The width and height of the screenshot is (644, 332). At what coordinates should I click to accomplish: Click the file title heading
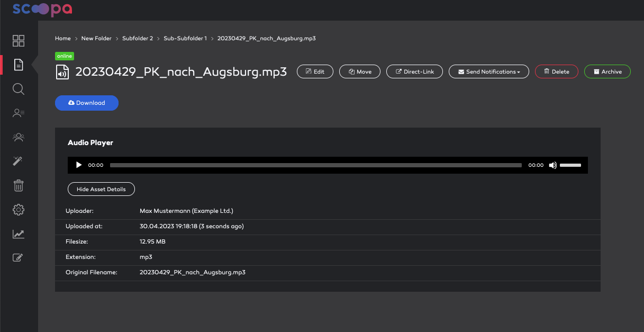181,72
